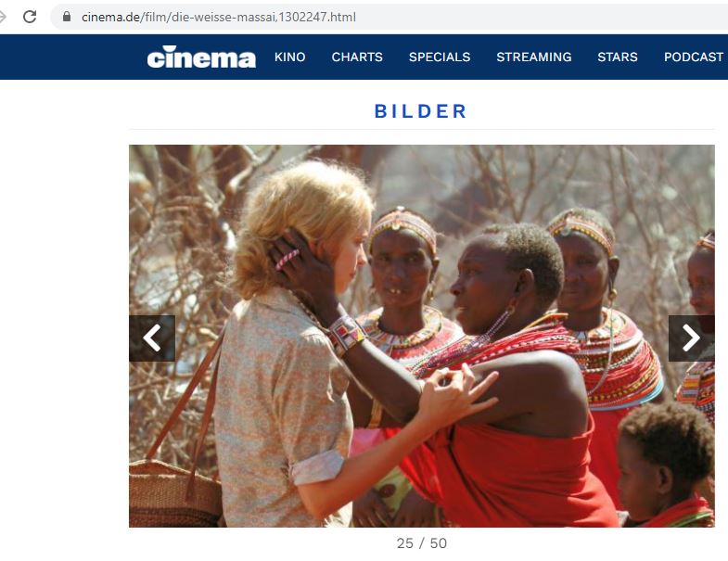Screen dimensions: 728x561
Task: Open the STARS page
Action: [x=618, y=57]
